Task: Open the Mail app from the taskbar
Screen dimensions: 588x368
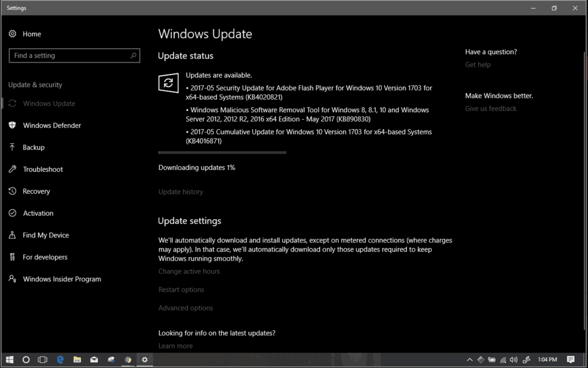Action: pyautogui.click(x=94, y=359)
